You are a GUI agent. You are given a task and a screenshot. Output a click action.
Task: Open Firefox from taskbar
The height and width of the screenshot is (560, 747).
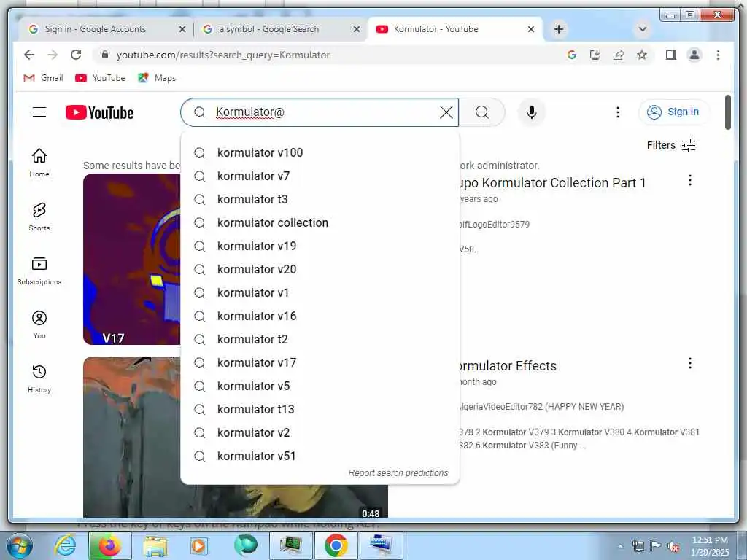pos(109,545)
